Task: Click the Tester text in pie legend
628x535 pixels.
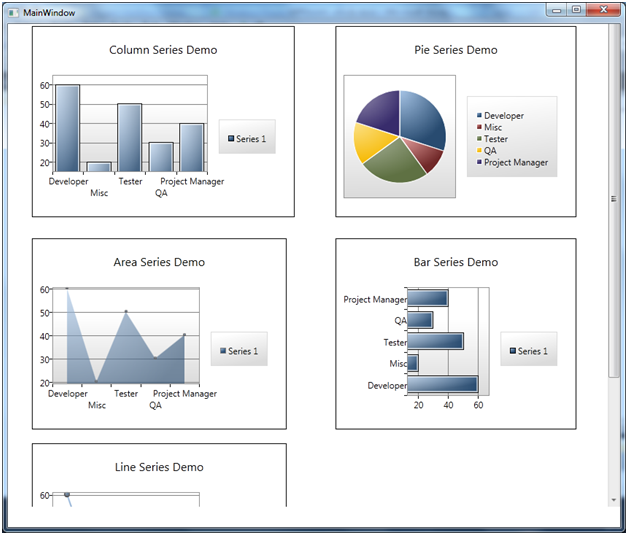Action: click(x=496, y=139)
